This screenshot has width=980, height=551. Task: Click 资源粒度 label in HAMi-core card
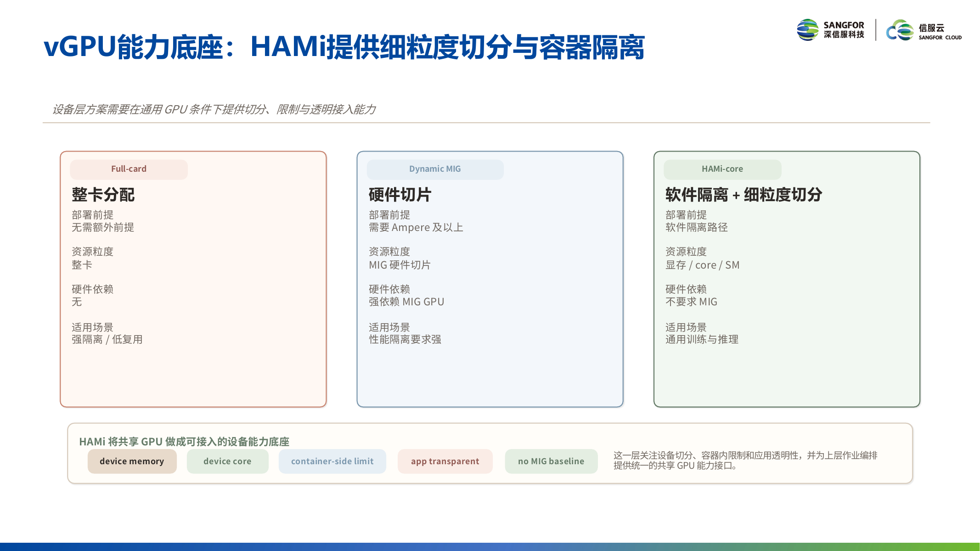click(x=686, y=252)
